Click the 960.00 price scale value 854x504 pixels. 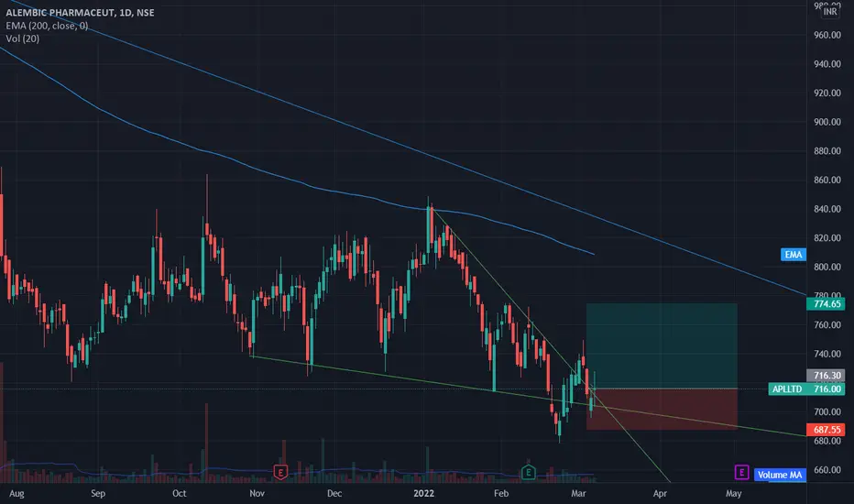coord(827,35)
